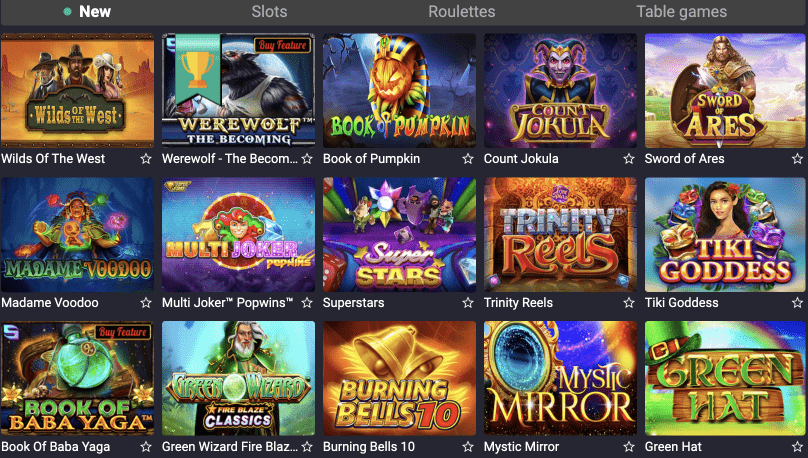Viewport: 808px width, 458px height.
Task: Add Mystic Mirror to favorites
Action: point(629,446)
